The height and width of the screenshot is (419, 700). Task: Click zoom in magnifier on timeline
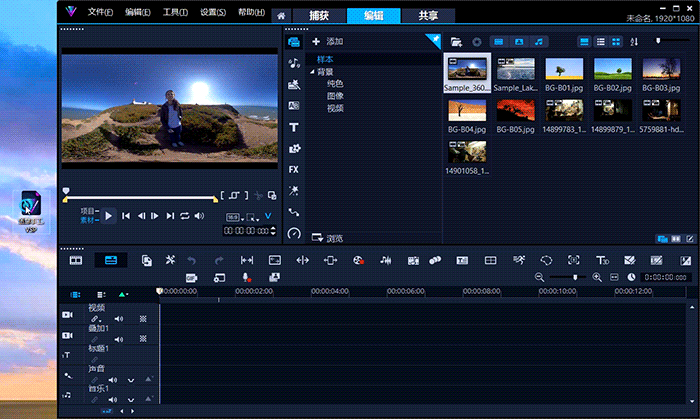coord(597,277)
